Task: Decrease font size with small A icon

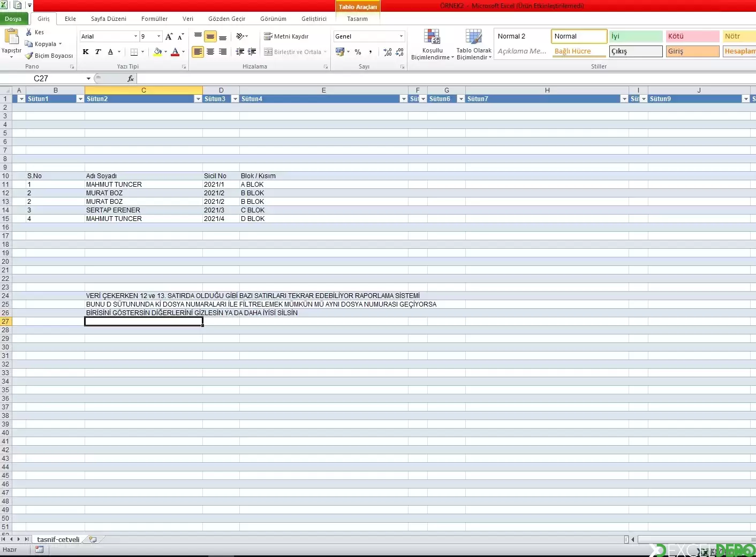Action: (x=181, y=36)
